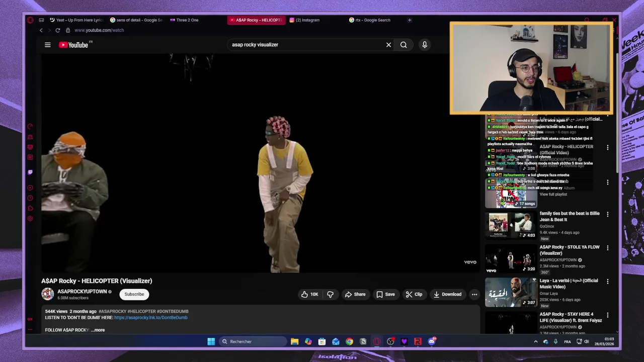This screenshot has height=362, width=644.
Task: Go back with the browser back arrow
Action: (x=41, y=30)
